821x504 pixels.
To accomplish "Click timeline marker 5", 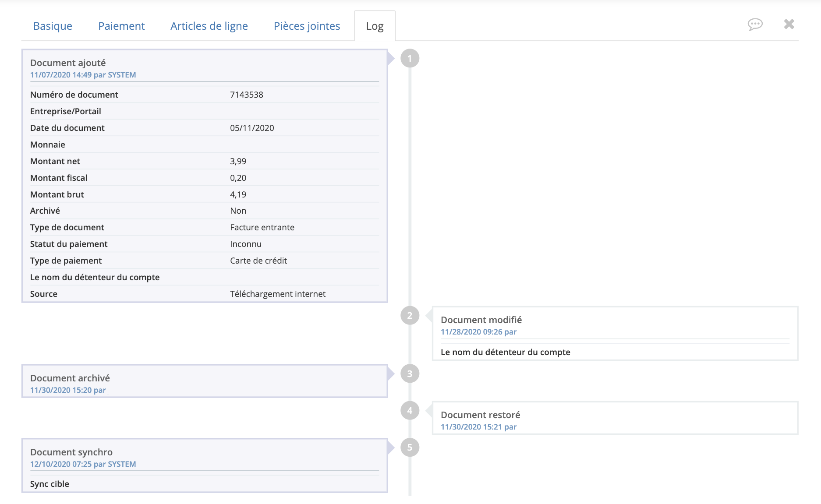I will pos(410,447).
